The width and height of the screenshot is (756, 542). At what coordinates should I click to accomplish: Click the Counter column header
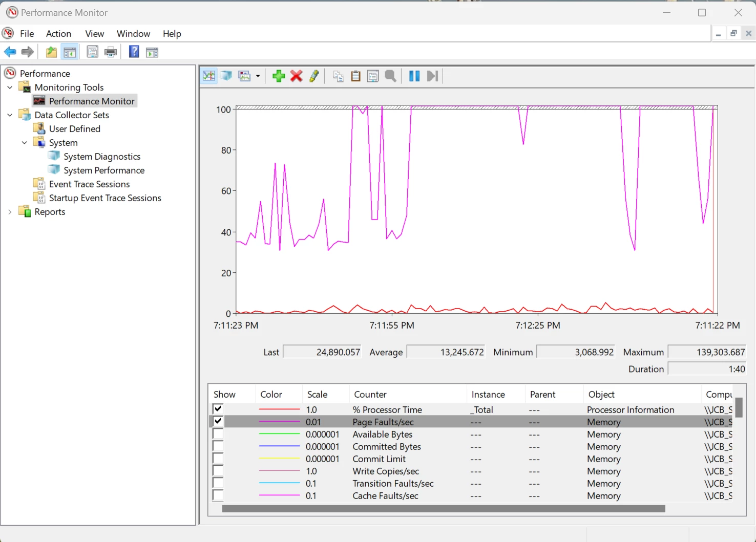tap(408, 395)
